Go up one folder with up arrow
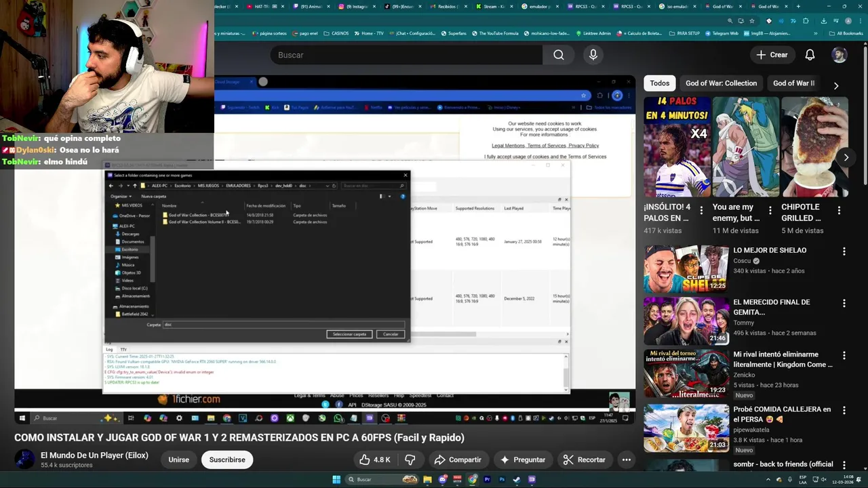The height and width of the screenshot is (488, 868). click(134, 186)
